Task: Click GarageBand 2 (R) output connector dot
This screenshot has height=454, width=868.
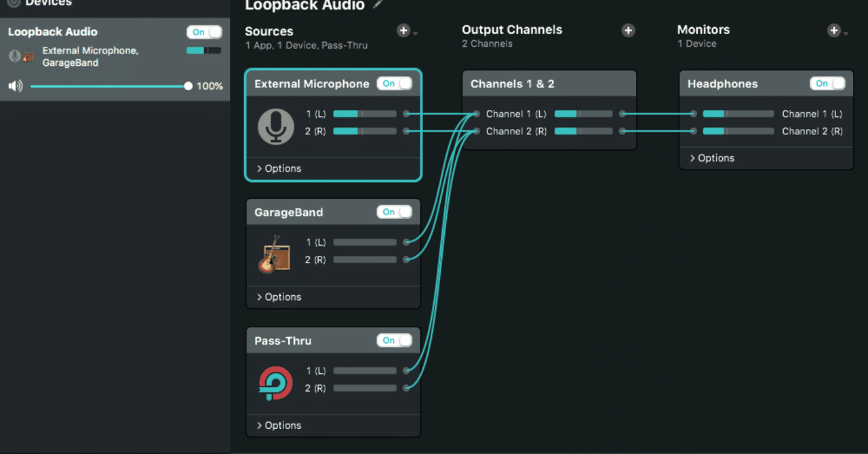Action: click(406, 259)
